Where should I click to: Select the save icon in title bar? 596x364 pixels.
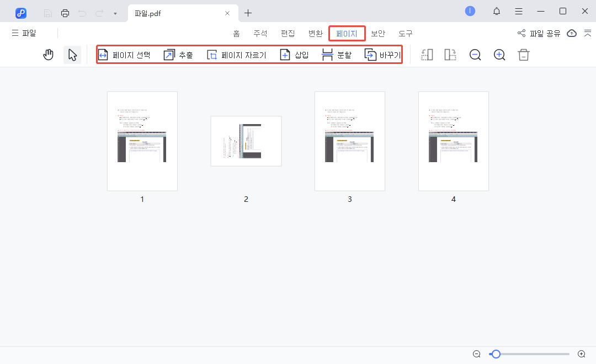[48, 13]
